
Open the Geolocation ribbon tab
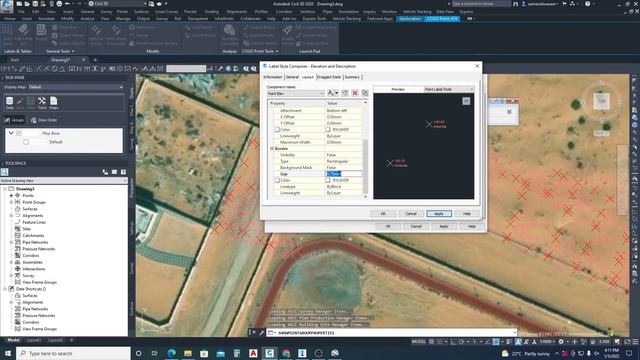pyautogui.click(x=410, y=19)
